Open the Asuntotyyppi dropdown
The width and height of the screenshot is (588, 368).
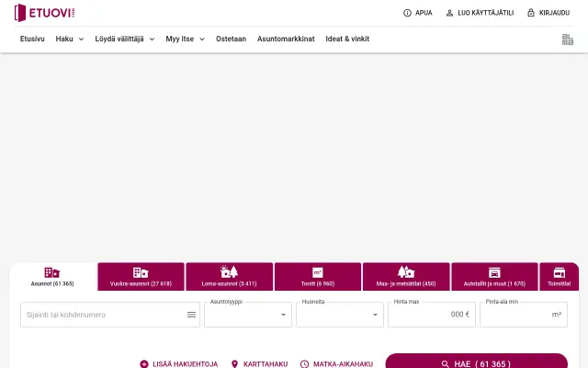pos(248,315)
